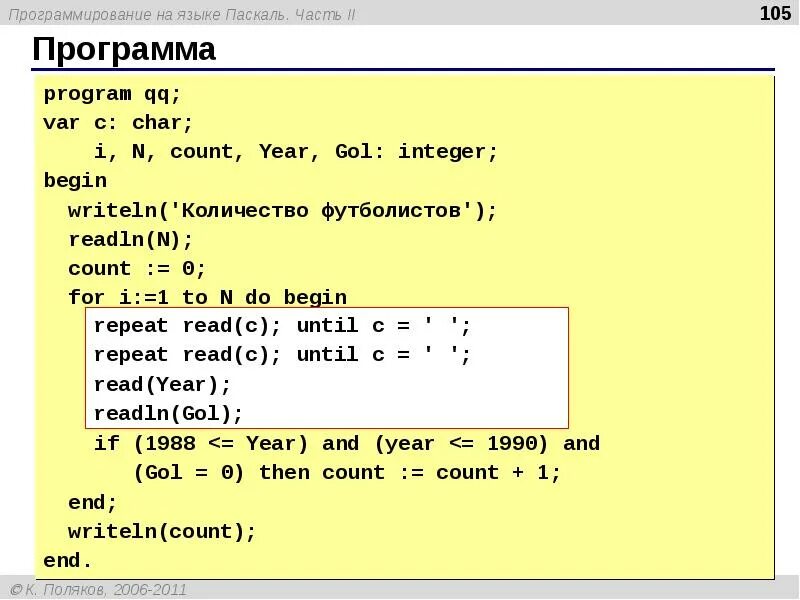Click the code line 'count := 0;'
Screen dimensions: 800x600
tap(137, 268)
